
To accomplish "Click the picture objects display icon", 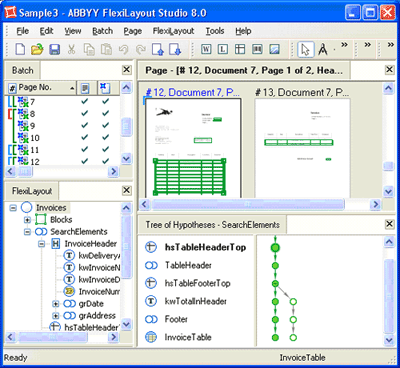I will (274, 49).
